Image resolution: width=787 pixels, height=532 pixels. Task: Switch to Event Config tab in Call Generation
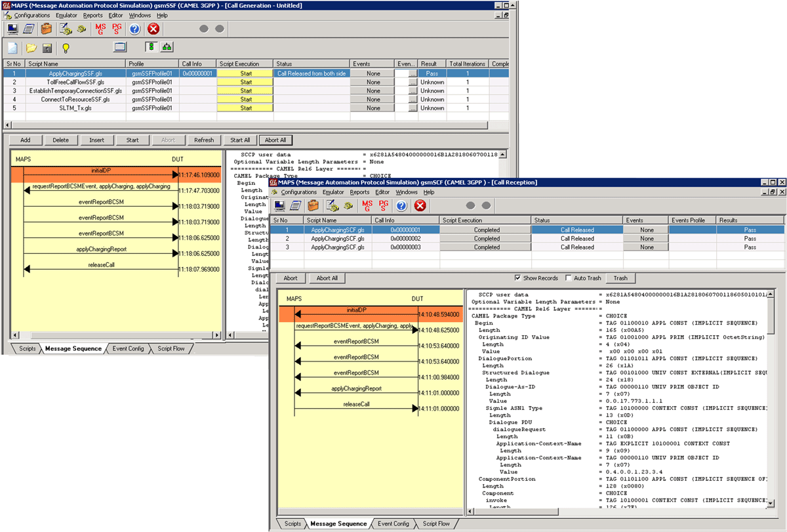click(129, 349)
